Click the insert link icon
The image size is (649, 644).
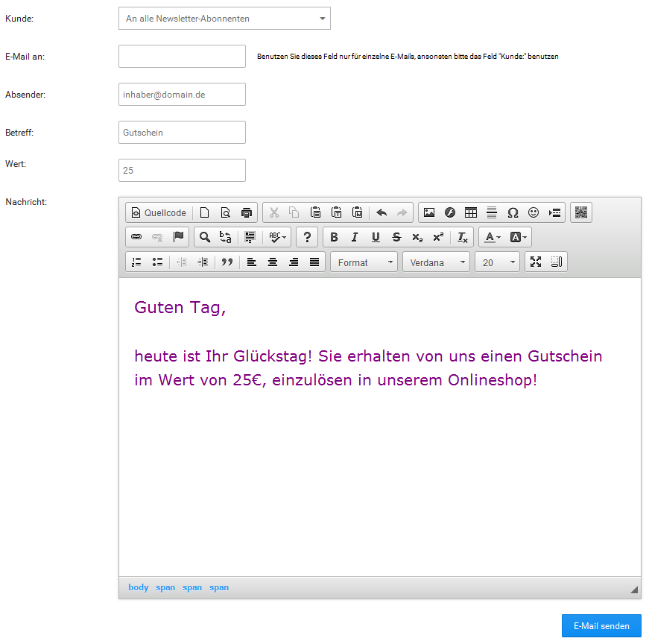136,237
